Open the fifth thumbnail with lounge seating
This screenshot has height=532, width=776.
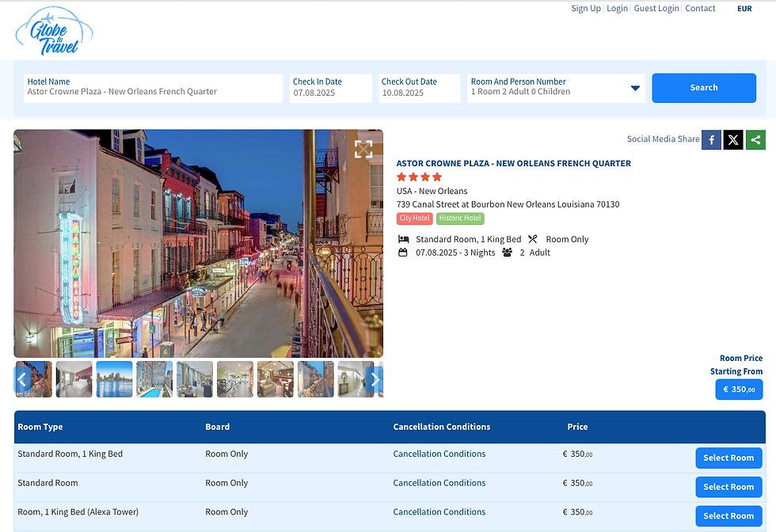click(x=195, y=379)
